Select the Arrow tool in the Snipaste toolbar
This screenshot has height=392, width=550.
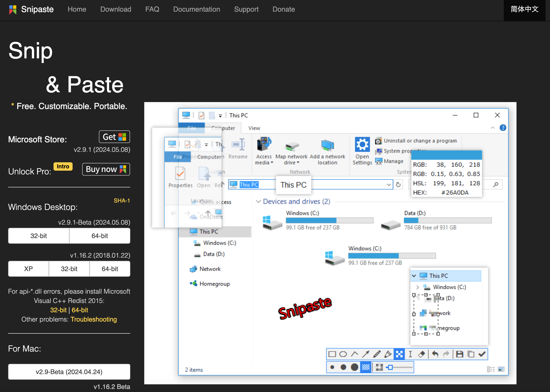366,354
